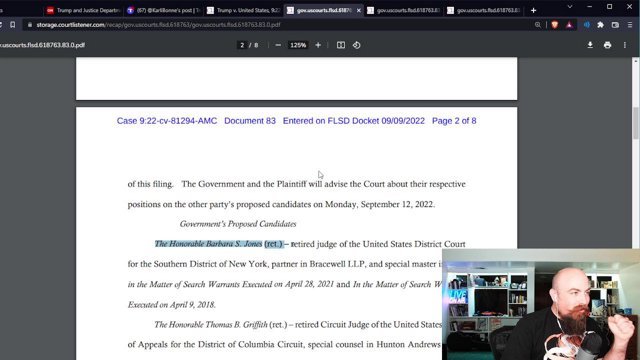
Task: Open the browser hamburger menu
Action: click(630, 25)
